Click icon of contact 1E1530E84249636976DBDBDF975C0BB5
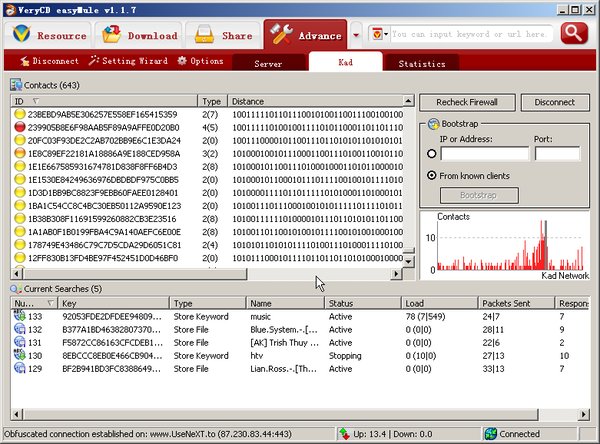600x444 pixels. point(20,179)
